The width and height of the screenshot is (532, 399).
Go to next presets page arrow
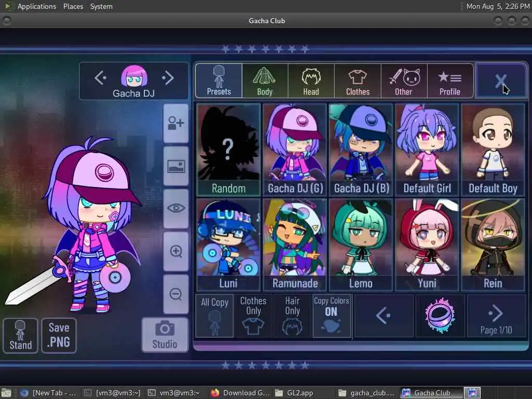(x=496, y=316)
